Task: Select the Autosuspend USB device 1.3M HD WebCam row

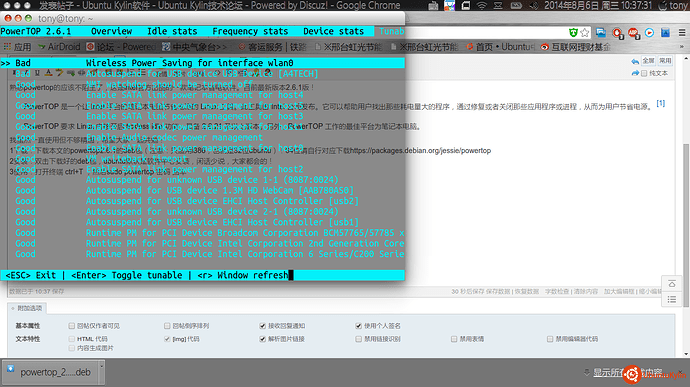Action: pyautogui.click(x=202, y=190)
